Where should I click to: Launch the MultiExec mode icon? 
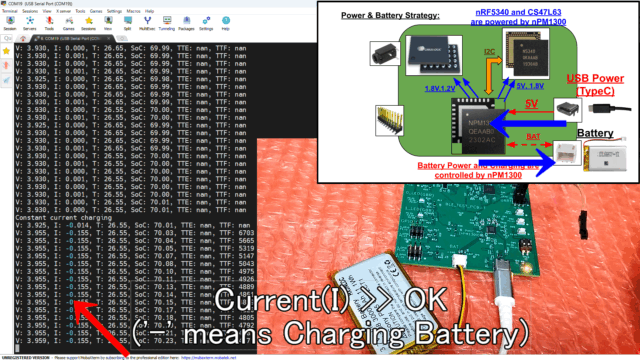(147, 23)
